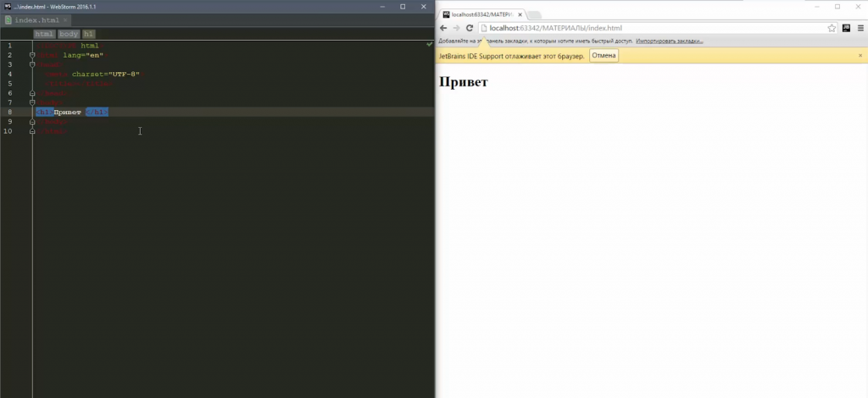The height and width of the screenshot is (398, 868).
Task: Click the browser forward arrow
Action: click(x=456, y=28)
